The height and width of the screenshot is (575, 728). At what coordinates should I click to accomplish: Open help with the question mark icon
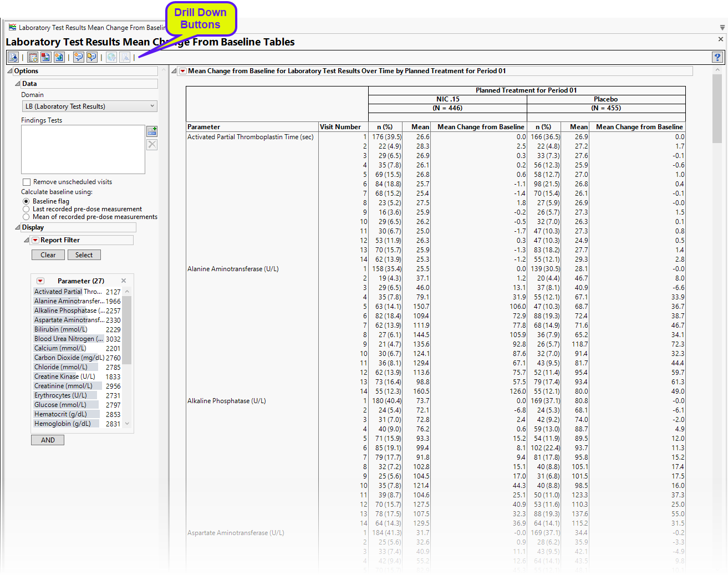tap(717, 57)
